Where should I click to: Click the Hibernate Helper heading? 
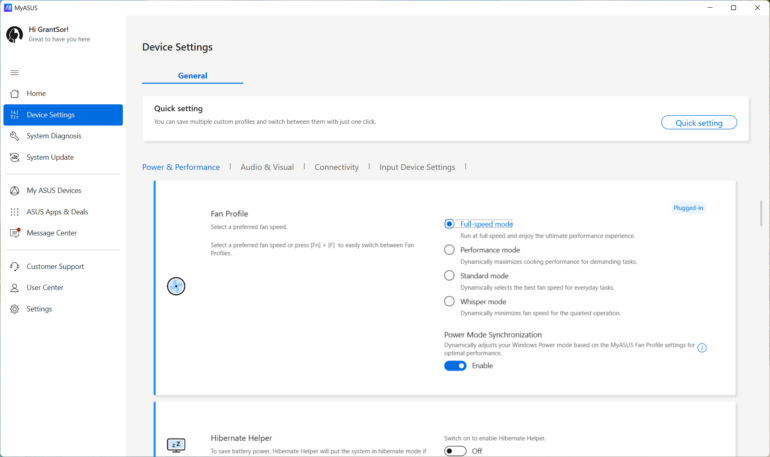[241, 438]
